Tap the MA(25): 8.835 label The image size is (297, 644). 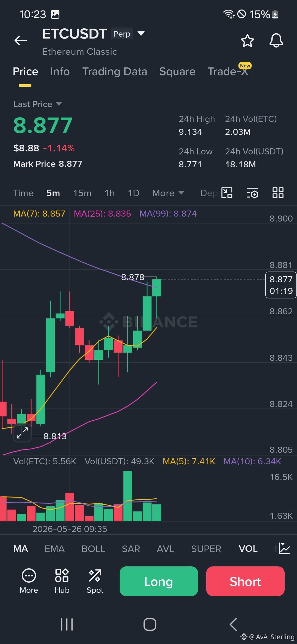pos(102,214)
